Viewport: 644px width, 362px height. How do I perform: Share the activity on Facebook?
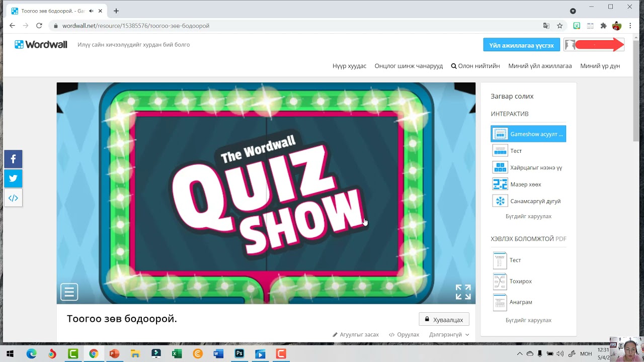[x=13, y=159]
